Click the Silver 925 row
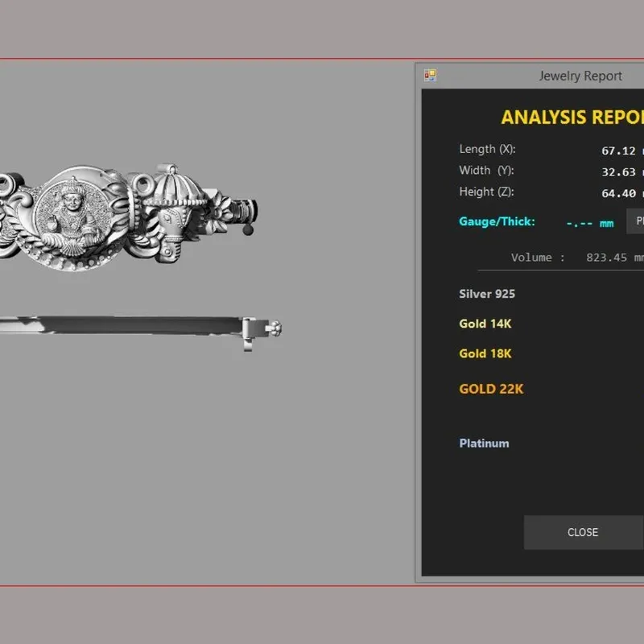 [x=487, y=294]
